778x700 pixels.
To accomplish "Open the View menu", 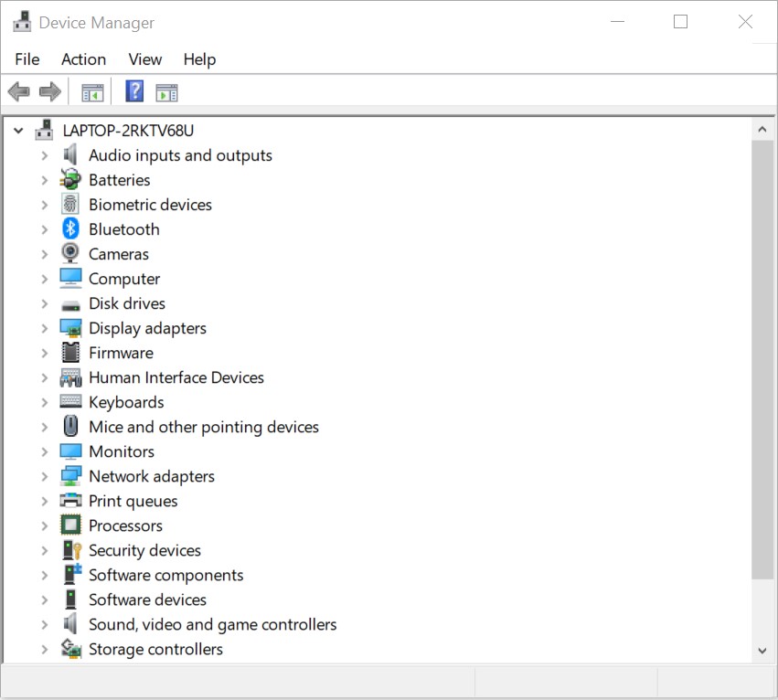I will point(144,59).
